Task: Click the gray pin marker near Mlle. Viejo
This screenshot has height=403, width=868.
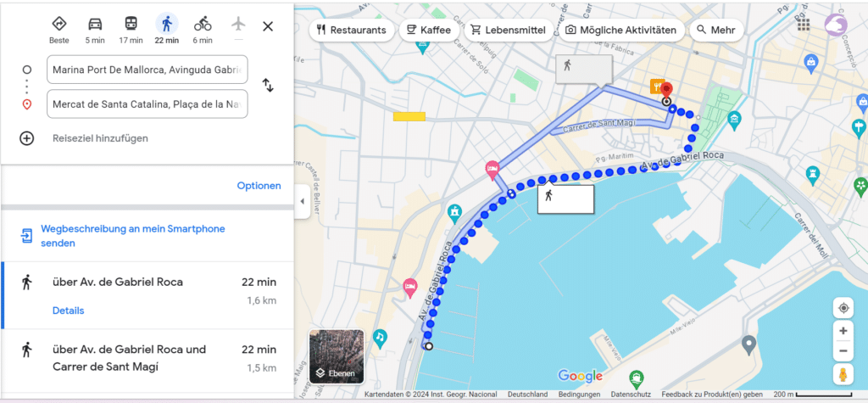Action: [x=748, y=344]
